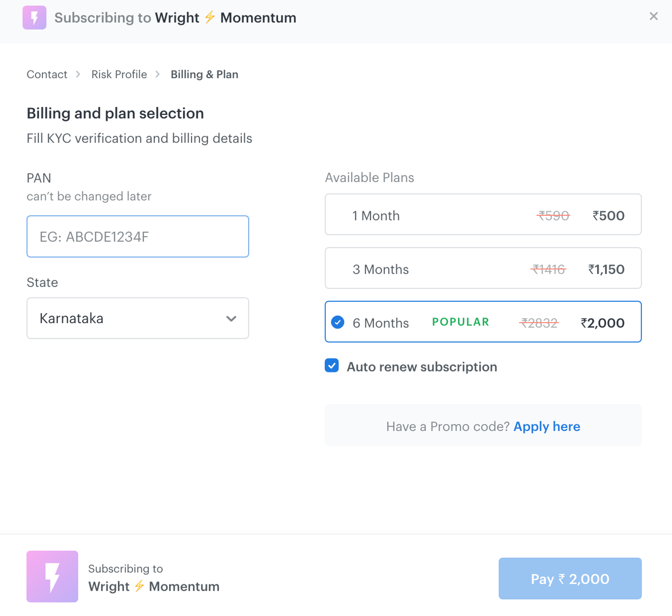Click the 'can't be changed later' note
The image size is (672, 616).
[x=89, y=196]
